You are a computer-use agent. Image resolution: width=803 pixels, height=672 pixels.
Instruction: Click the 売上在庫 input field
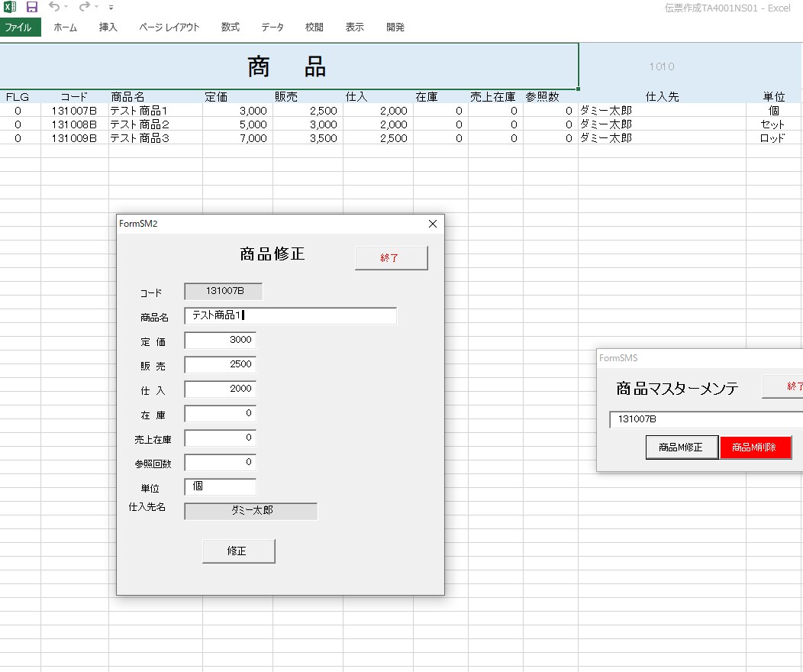[x=220, y=438]
